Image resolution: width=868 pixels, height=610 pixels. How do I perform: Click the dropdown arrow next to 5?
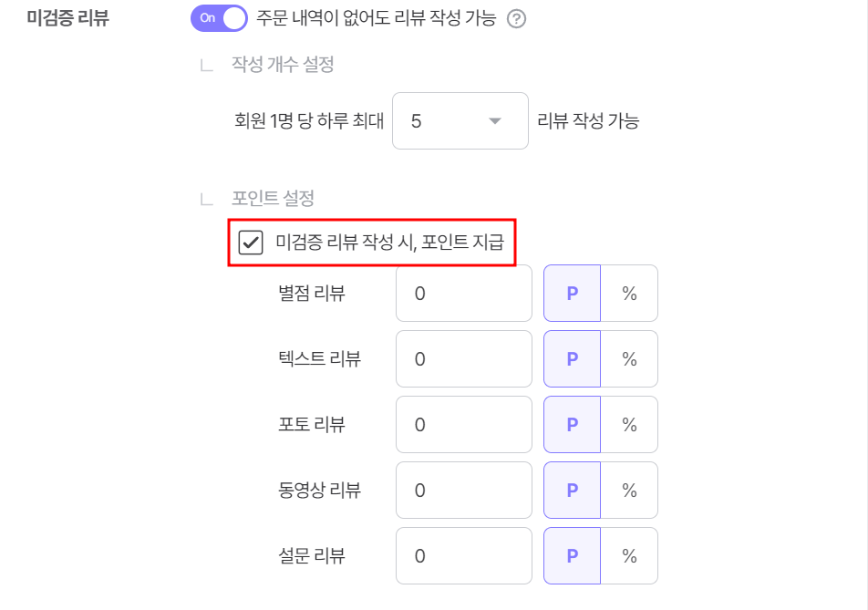point(495,120)
